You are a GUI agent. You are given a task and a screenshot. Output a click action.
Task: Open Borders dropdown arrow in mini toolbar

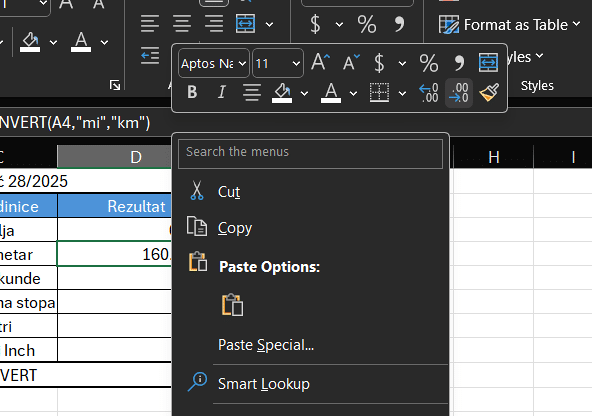402,93
